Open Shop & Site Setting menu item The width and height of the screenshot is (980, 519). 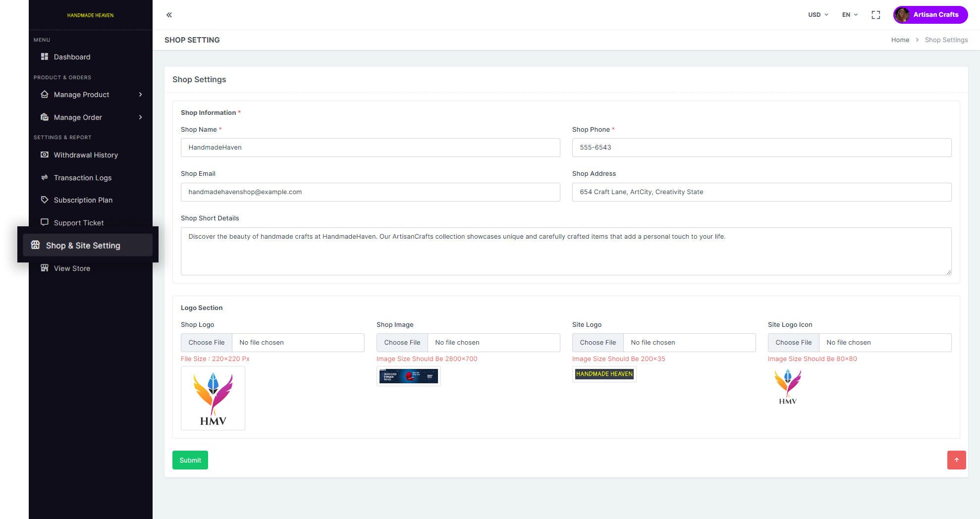[x=83, y=246]
